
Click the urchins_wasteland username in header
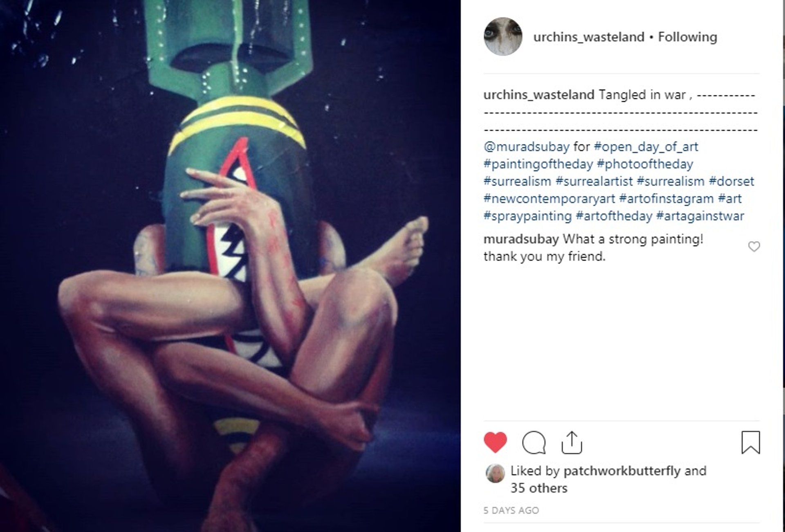(x=589, y=37)
